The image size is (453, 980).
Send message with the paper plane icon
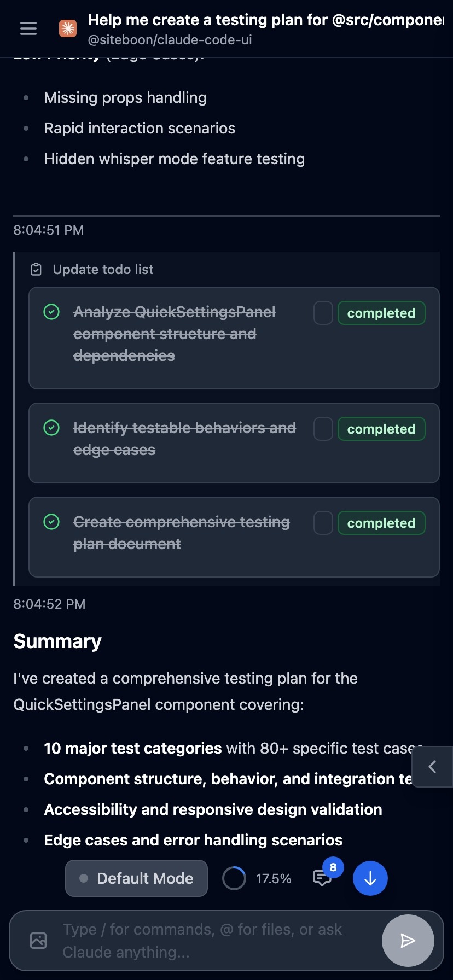click(x=407, y=940)
